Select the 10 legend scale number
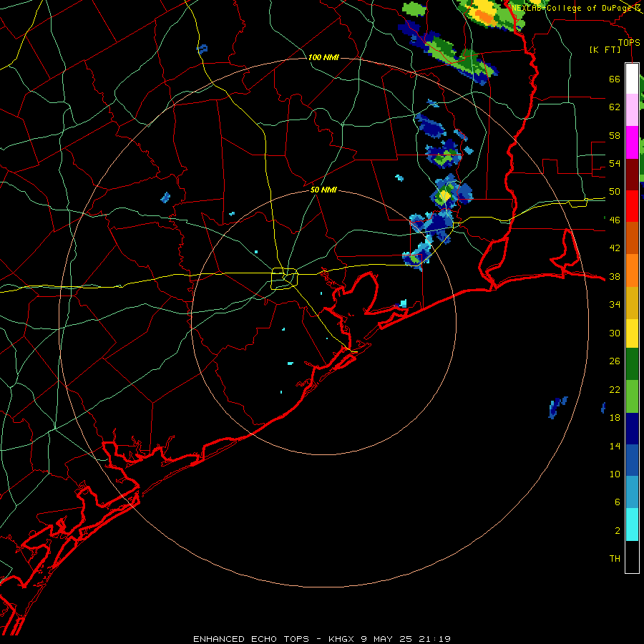 [615, 474]
